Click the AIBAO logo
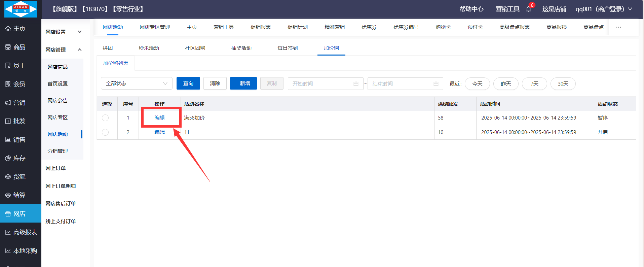This screenshot has width=644, height=267. click(21, 9)
